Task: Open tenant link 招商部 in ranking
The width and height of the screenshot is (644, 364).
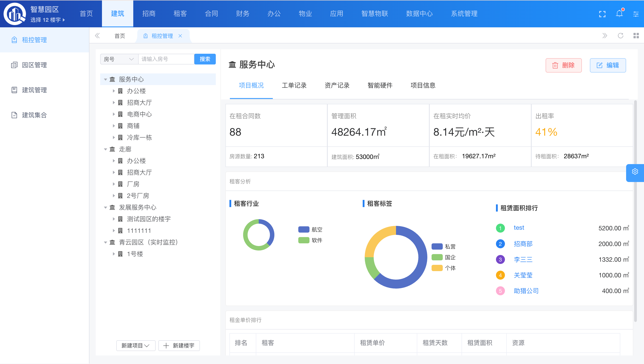Action: pos(523,244)
